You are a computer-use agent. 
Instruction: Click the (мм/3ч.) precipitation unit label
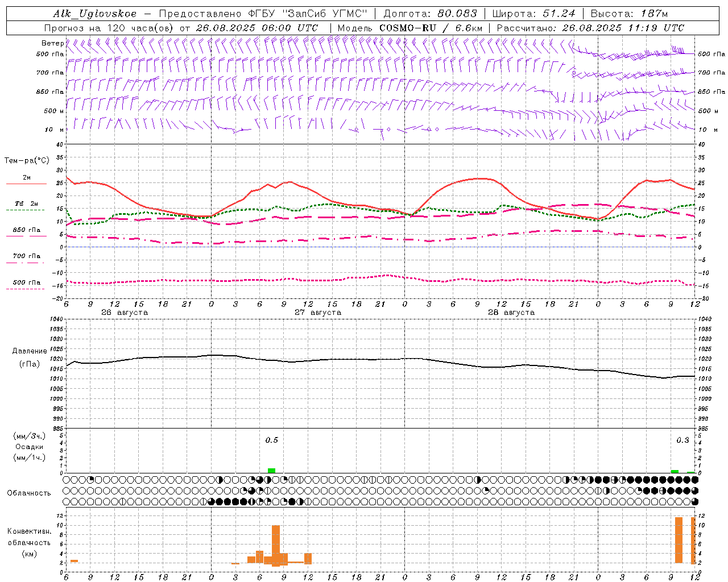30,436
